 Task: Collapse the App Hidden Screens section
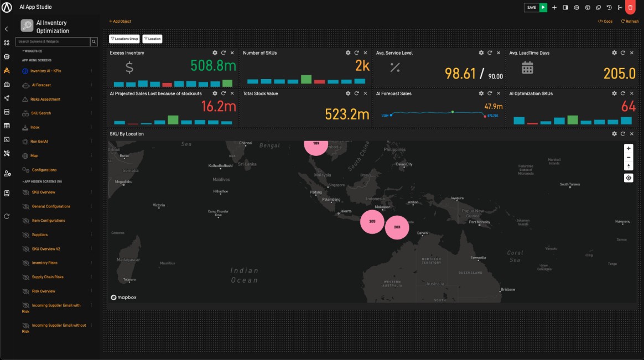(x=41, y=181)
